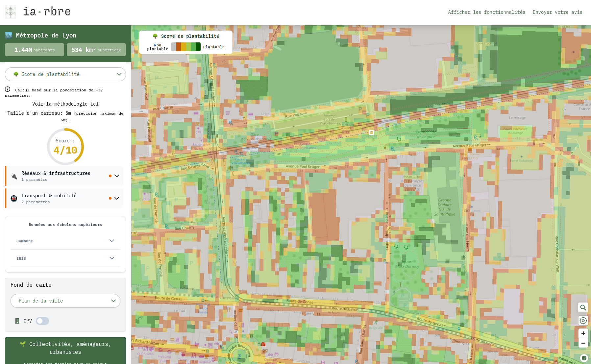Click the info icon beside calculation note
591x364 pixels.
coord(8,89)
